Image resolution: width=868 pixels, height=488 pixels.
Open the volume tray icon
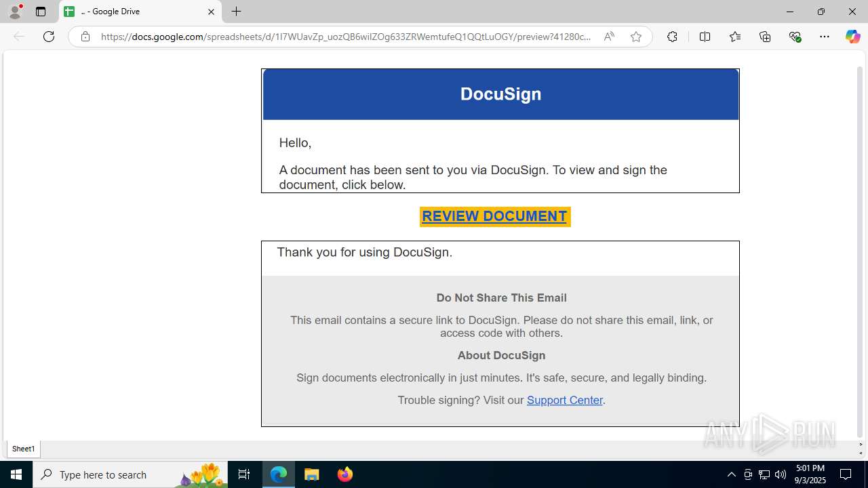click(781, 474)
